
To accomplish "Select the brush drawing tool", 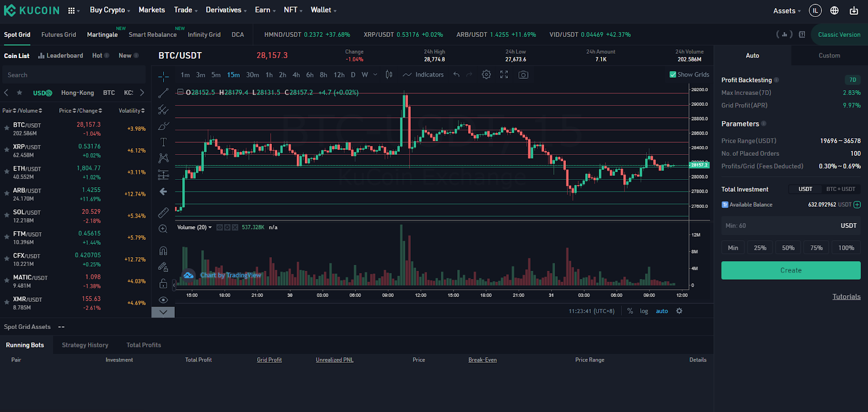I will (163, 126).
